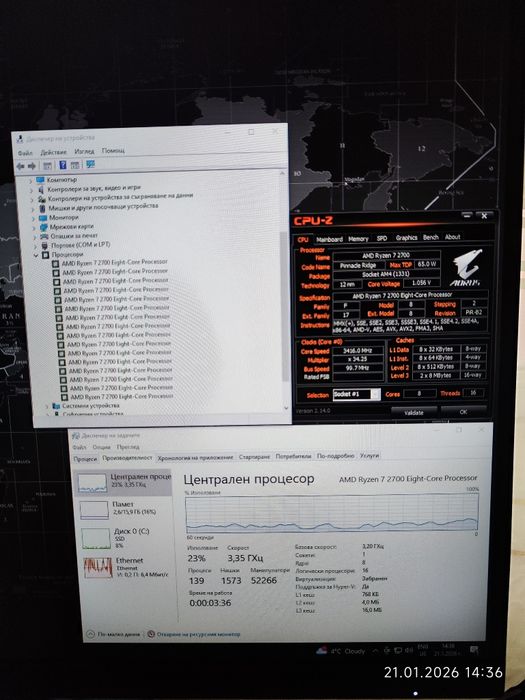Click the CPU usage graph in Task Manager
Screen dimensions: 525x700
coord(331,512)
